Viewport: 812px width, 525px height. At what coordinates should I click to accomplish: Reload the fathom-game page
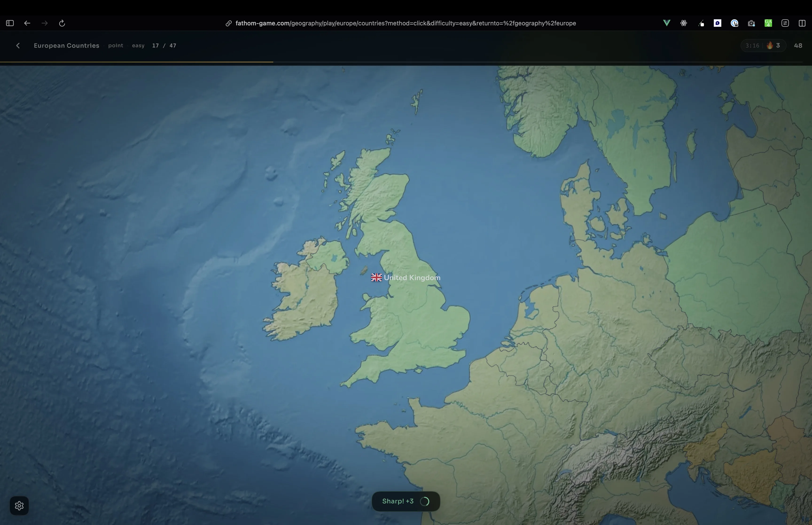pyautogui.click(x=62, y=23)
